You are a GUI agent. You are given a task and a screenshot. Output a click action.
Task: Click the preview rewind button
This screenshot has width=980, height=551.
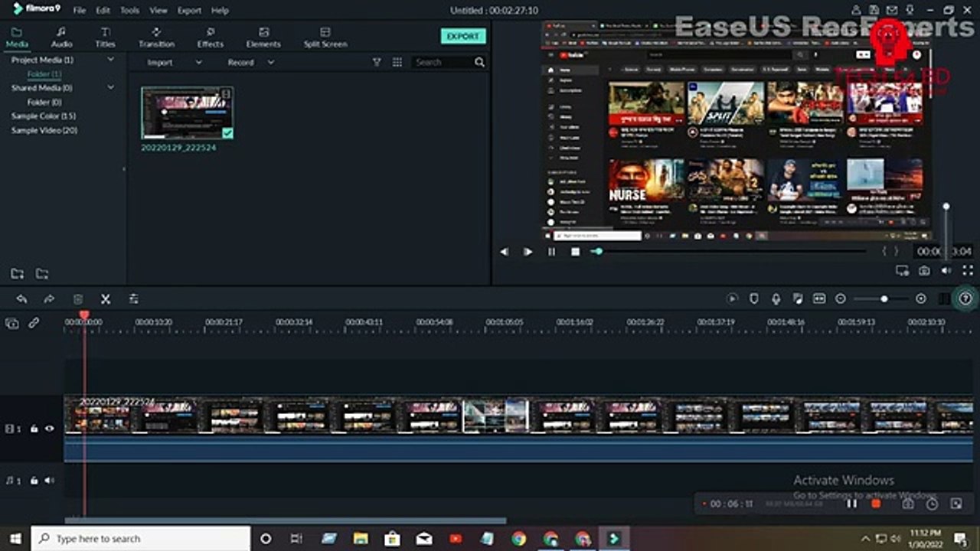504,251
